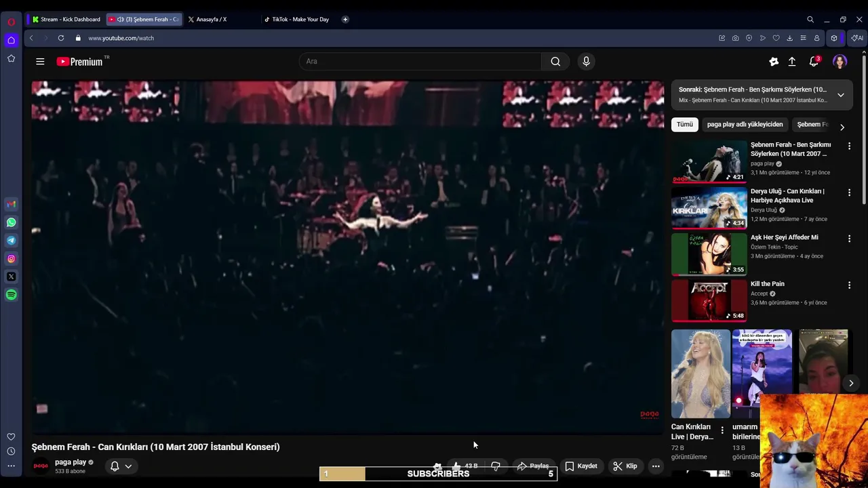Click the Opera logo menu button
Viewport: 868px width, 488px height.
(x=11, y=22)
